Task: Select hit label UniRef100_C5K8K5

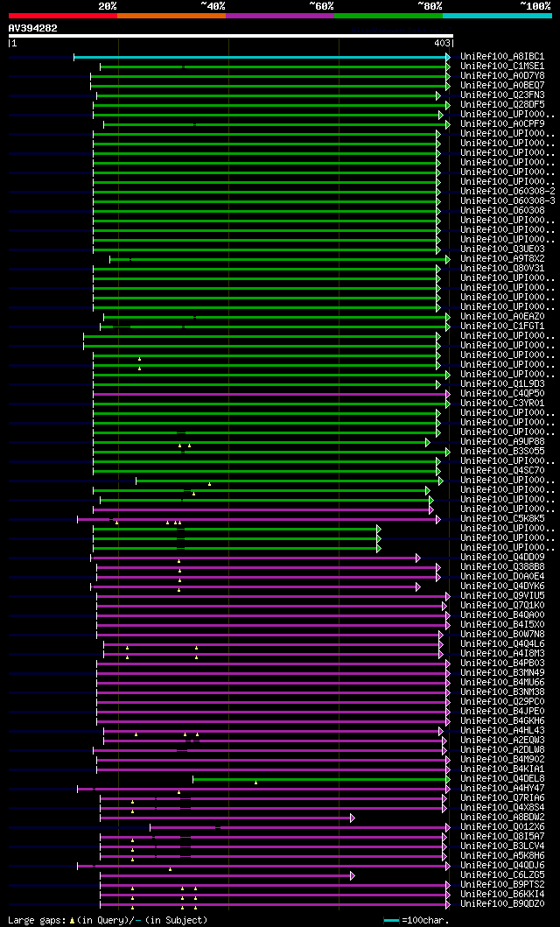Action: (x=503, y=519)
